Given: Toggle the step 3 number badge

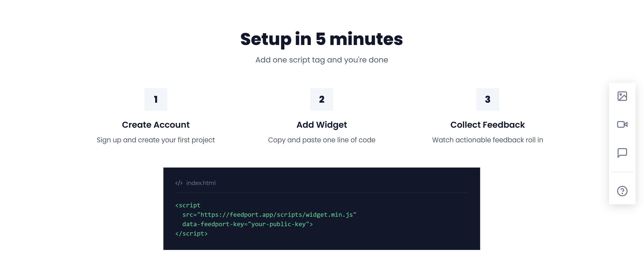Looking at the screenshot, I should point(487,99).
